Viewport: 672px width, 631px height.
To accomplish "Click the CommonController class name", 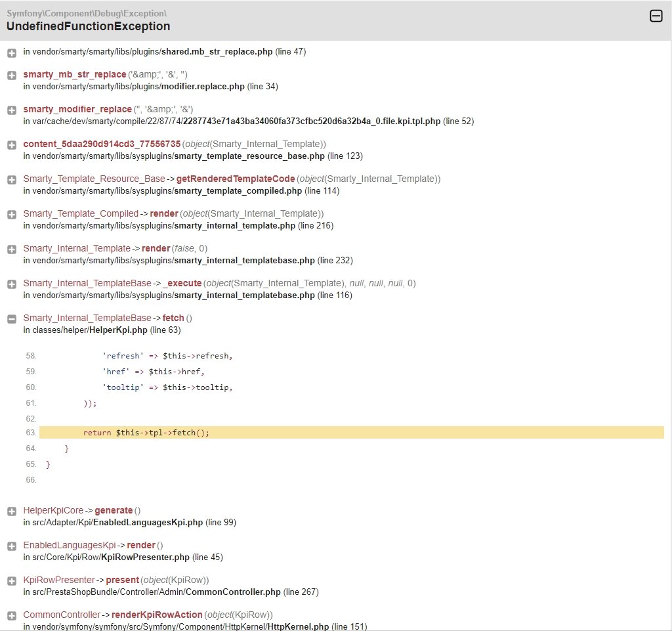I will click(x=62, y=615).
